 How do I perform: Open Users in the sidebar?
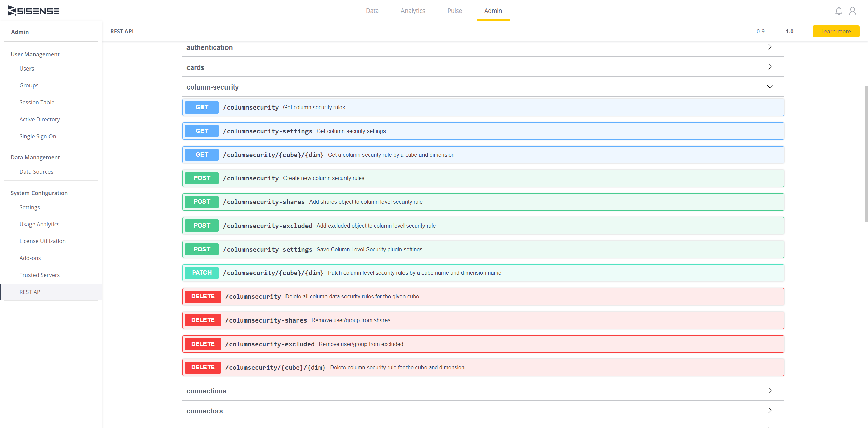coord(27,69)
